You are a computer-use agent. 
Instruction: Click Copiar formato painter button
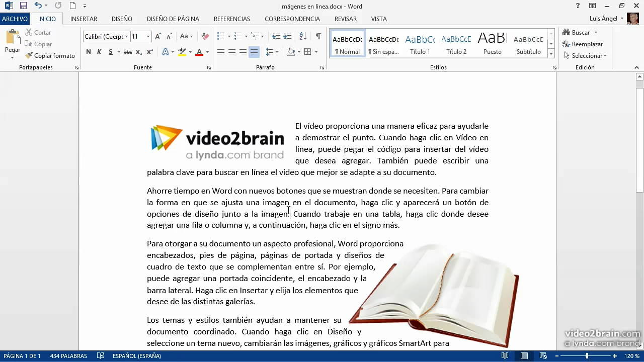tap(50, 56)
